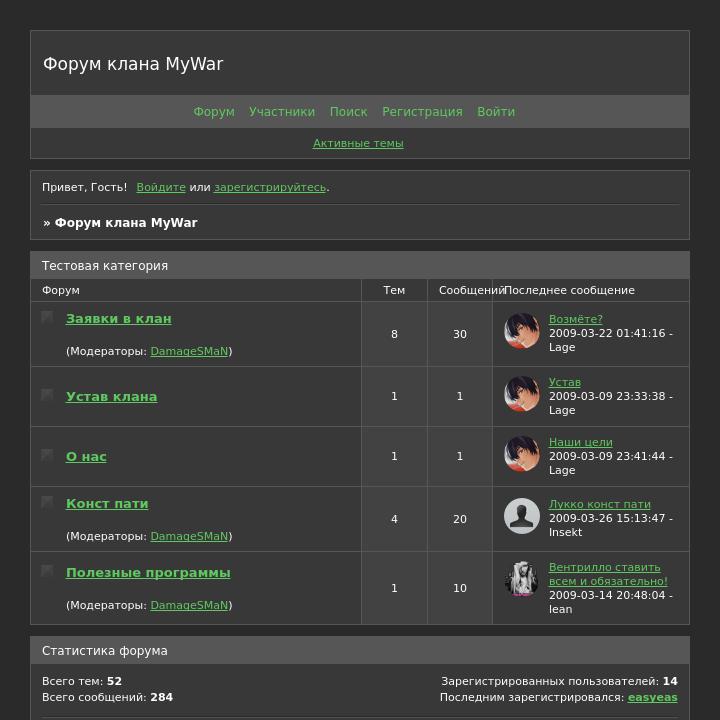Go to Регистрация in navigation bar
This screenshot has width=720, height=720.
coord(422,112)
